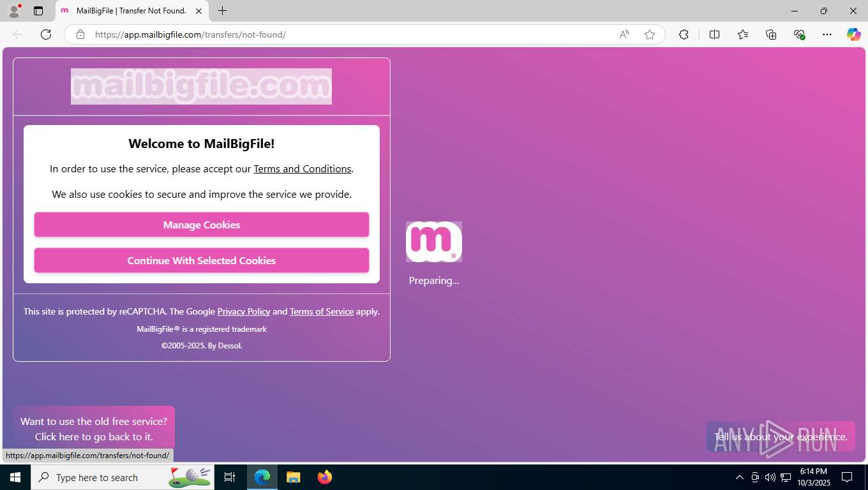View site information via the lock icon
This screenshot has height=490, width=868.
click(x=80, y=34)
